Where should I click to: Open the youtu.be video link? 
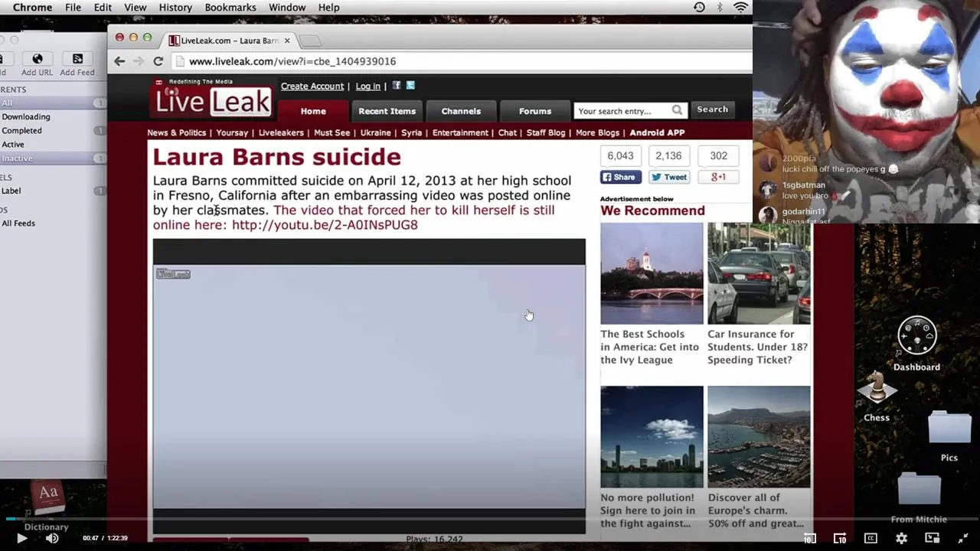tap(325, 224)
